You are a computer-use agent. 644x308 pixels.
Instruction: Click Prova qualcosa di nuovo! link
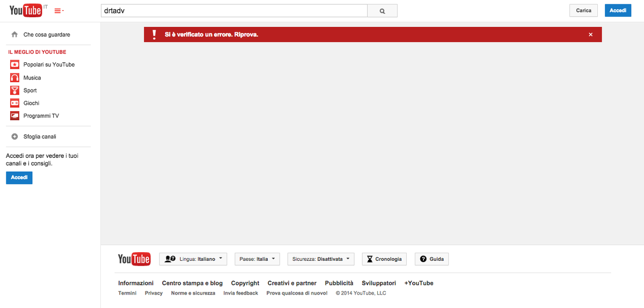click(297, 293)
